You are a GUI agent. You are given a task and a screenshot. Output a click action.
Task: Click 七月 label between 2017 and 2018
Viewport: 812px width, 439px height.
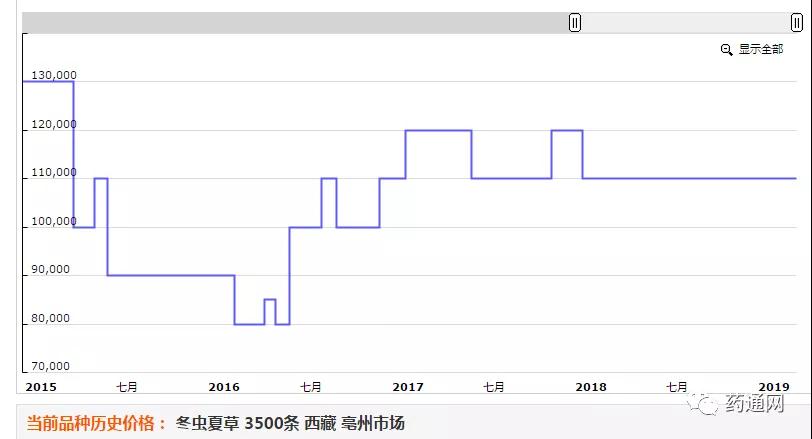coord(494,387)
